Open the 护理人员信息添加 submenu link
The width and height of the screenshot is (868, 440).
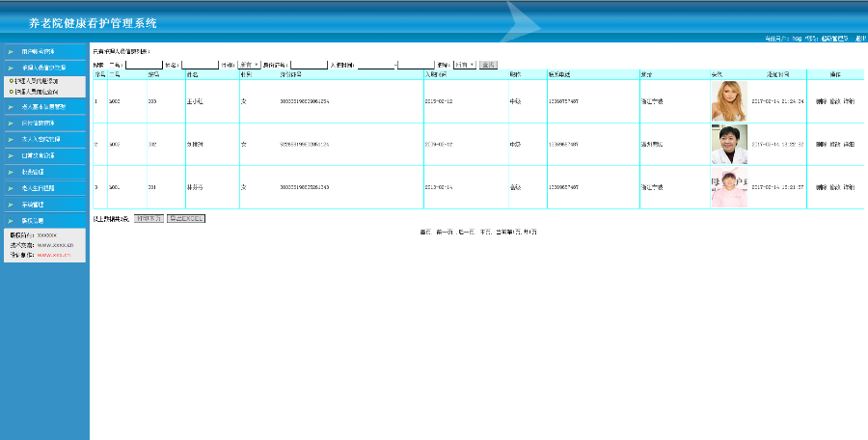point(37,81)
